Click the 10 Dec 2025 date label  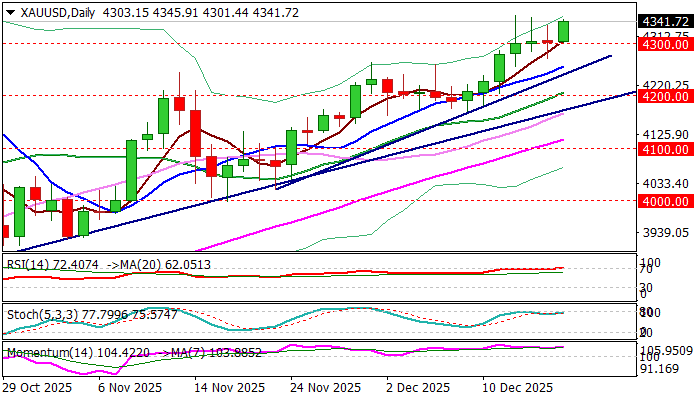(518, 387)
